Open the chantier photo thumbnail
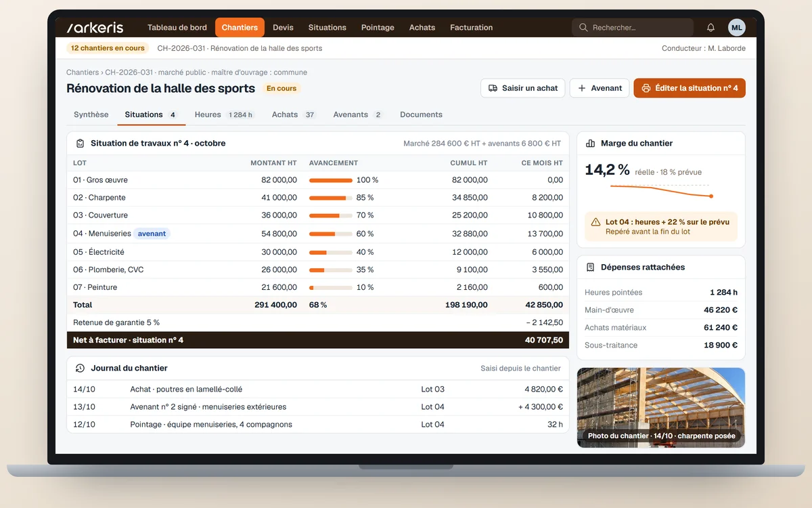The height and width of the screenshot is (508, 812). click(x=661, y=408)
